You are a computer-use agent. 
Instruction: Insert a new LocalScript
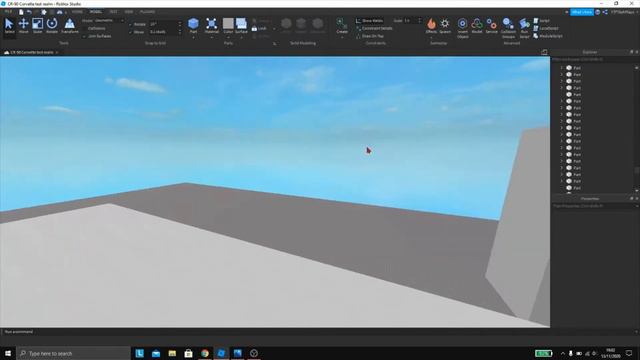(546, 28)
